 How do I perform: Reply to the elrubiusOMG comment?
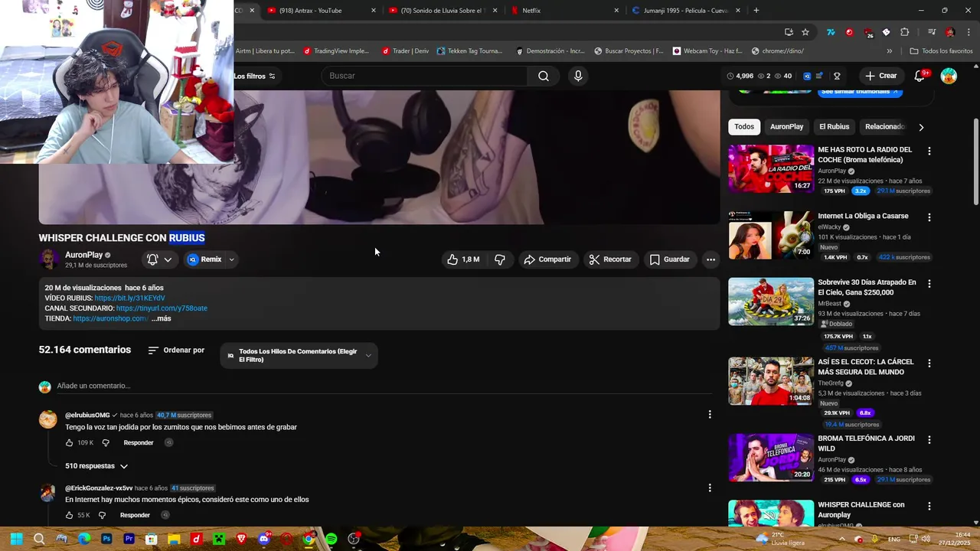coord(139,442)
